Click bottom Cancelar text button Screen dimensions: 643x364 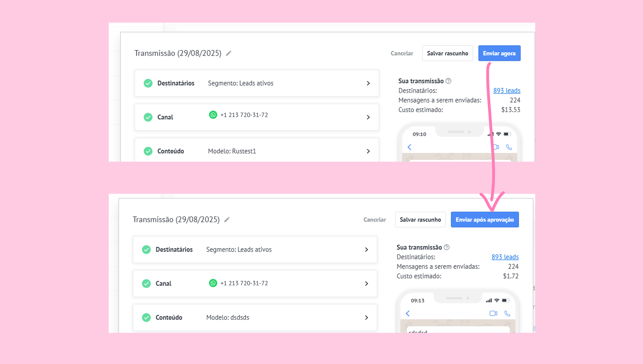(x=374, y=220)
